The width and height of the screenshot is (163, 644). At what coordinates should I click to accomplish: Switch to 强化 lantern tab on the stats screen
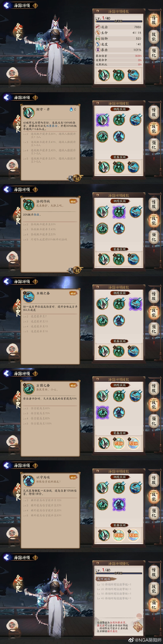coord(154,52)
